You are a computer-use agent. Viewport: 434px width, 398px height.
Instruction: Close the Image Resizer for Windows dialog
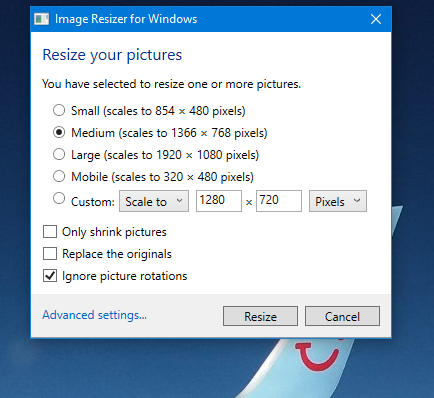(376, 19)
